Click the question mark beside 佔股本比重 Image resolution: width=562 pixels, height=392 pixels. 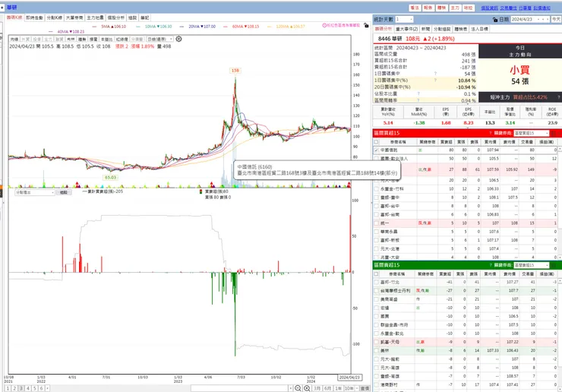click(x=418, y=94)
